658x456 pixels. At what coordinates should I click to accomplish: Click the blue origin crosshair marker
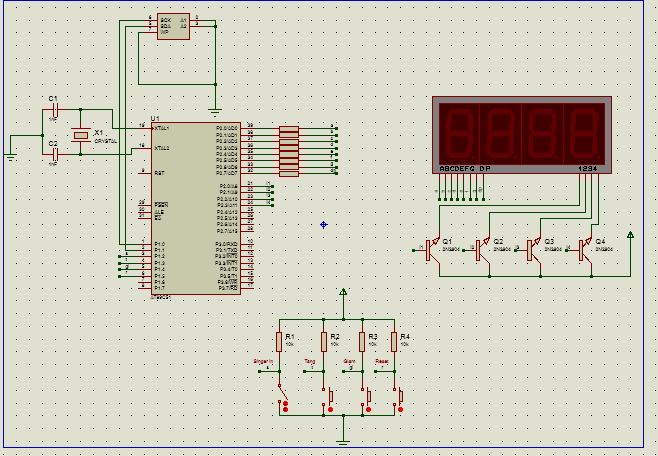324,225
